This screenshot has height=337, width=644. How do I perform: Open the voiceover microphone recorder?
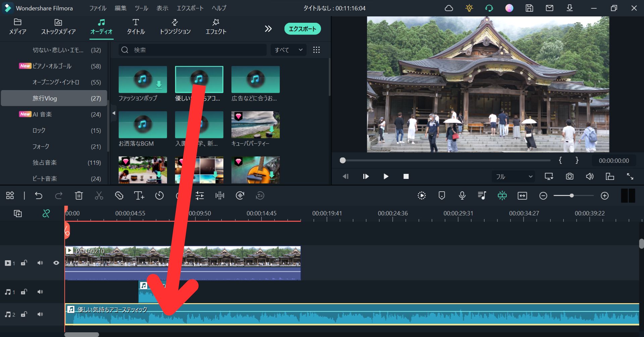pyautogui.click(x=462, y=195)
